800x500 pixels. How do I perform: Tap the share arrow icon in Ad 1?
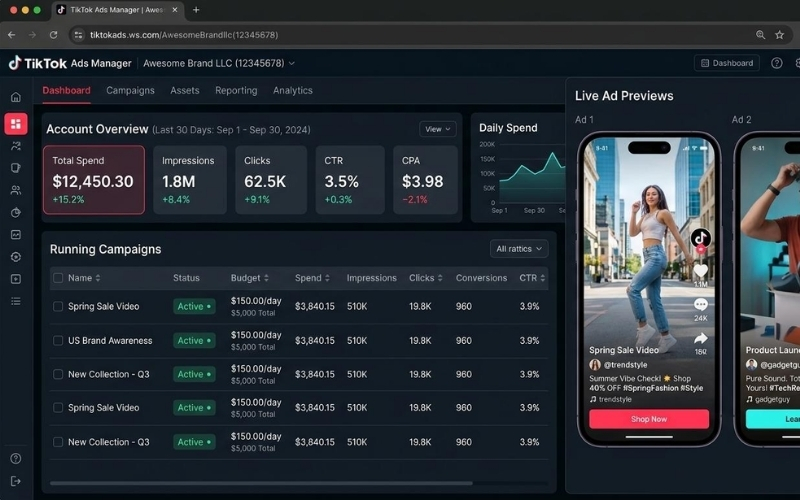701,338
